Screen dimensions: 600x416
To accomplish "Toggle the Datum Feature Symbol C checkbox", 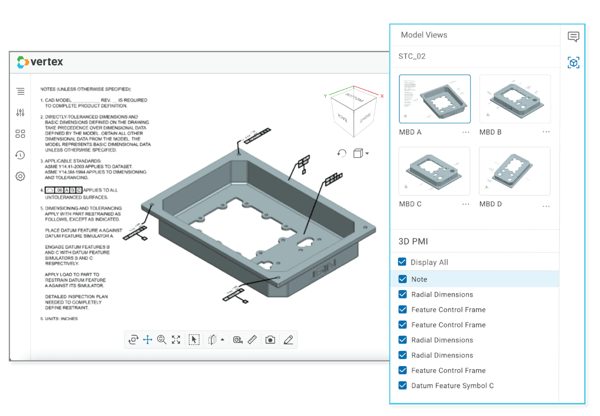I will (x=403, y=385).
